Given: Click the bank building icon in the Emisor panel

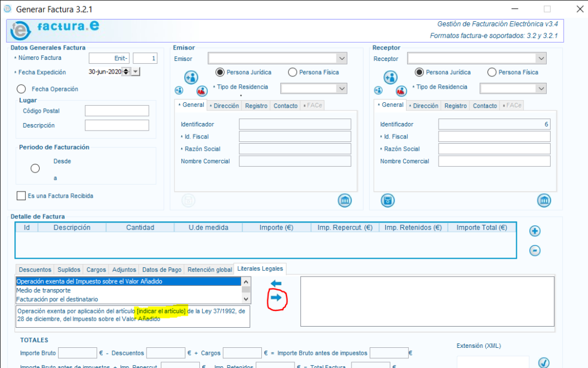Looking at the screenshot, I should click(345, 200).
